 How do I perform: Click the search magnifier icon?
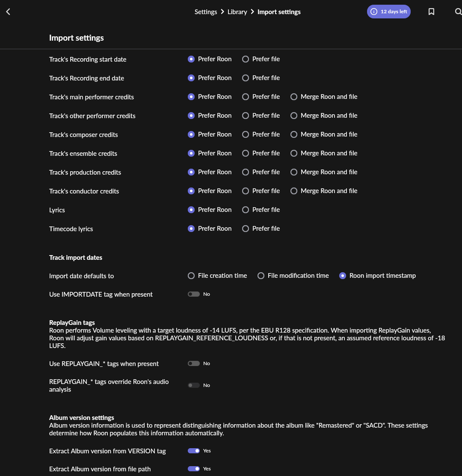[x=458, y=12]
